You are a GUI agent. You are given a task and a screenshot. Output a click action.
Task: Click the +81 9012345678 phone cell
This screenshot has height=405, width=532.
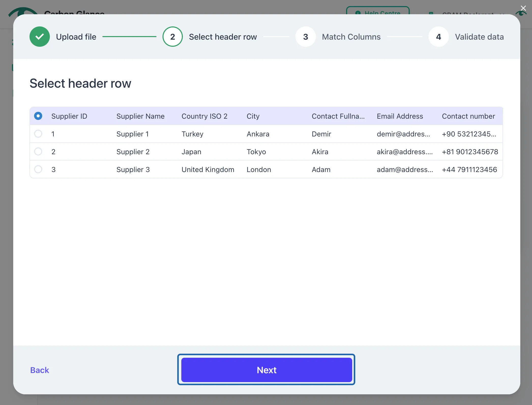[470, 152]
